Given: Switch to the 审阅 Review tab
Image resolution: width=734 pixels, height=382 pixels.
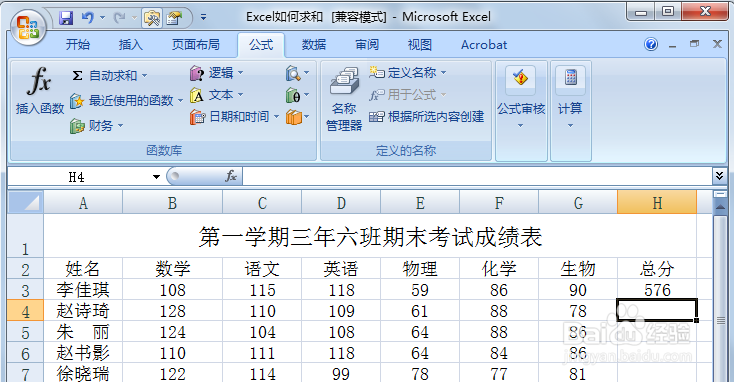Looking at the screenshot, I should click(367, 44).
